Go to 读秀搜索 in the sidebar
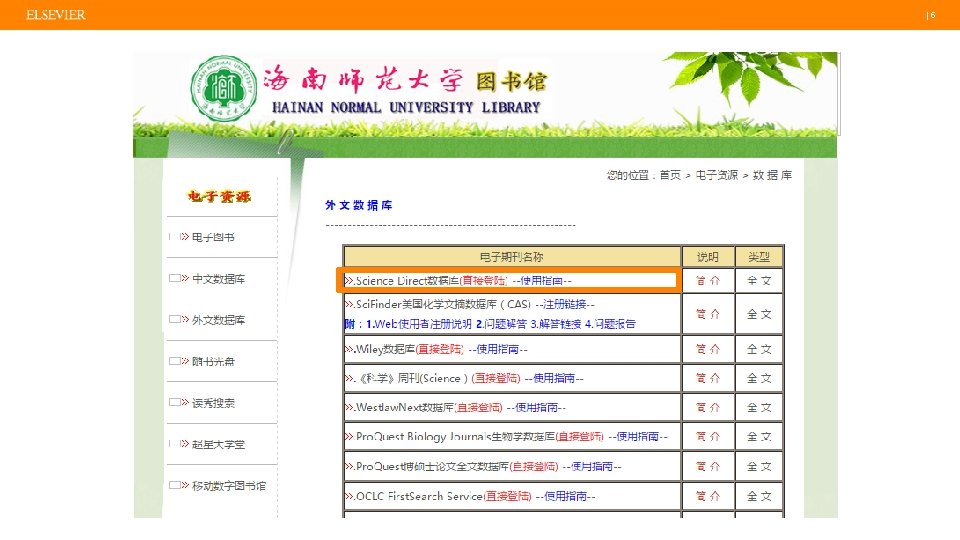This screenshot has width=960, height=540. pos(213,403)
